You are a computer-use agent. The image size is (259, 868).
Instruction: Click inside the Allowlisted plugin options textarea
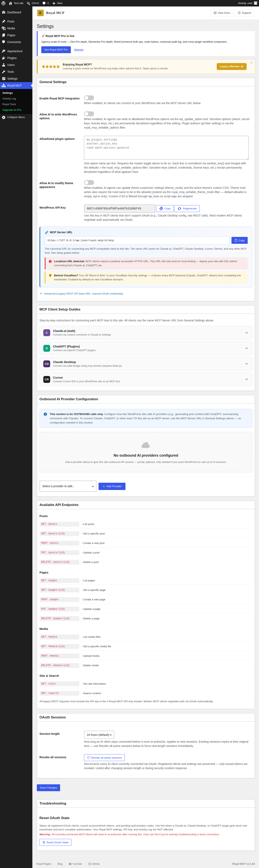coord(166,148)
